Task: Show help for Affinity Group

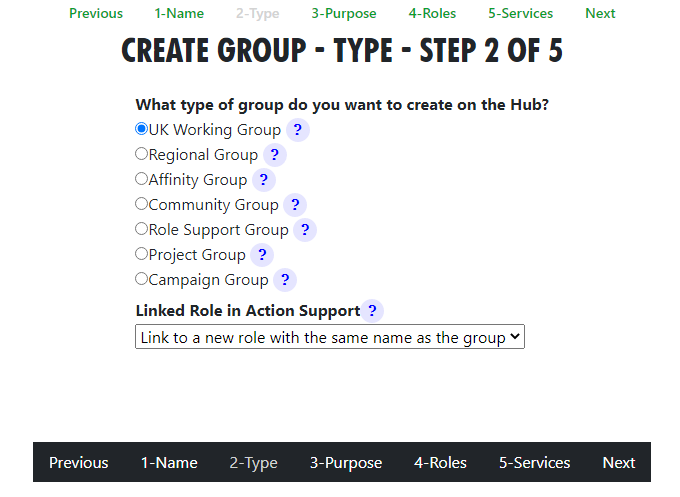Action: point(264,180)
